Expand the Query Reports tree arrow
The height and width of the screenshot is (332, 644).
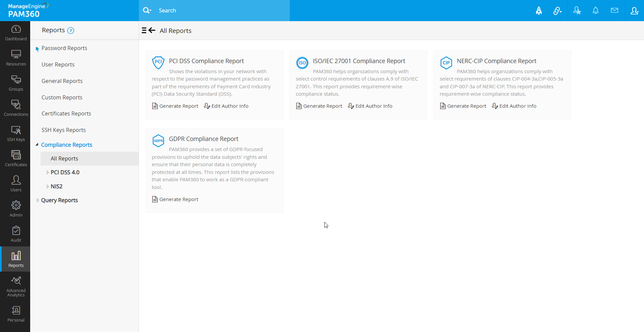coord(38,200)
